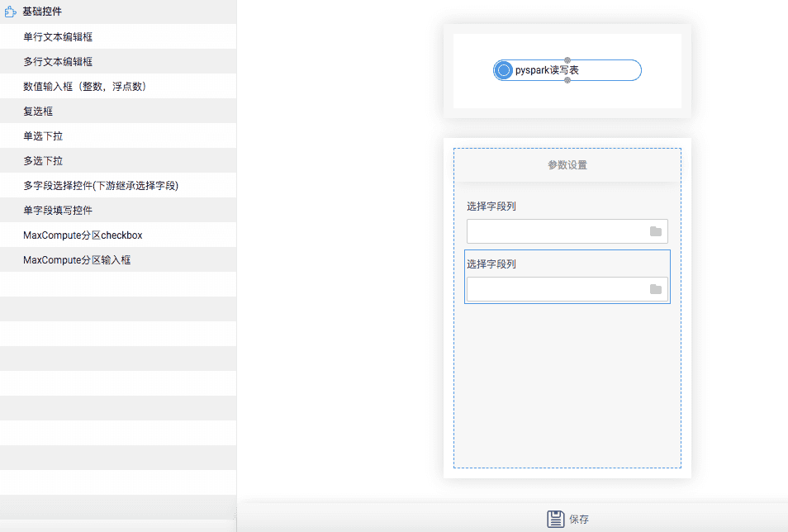
Task: Click the second 选择字段列 label
Action: point(491,264)
